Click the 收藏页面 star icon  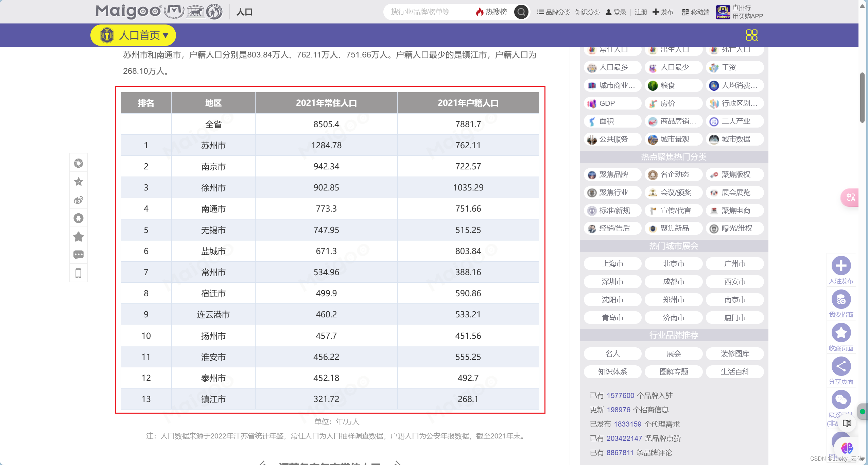click(x=841, y=333)
